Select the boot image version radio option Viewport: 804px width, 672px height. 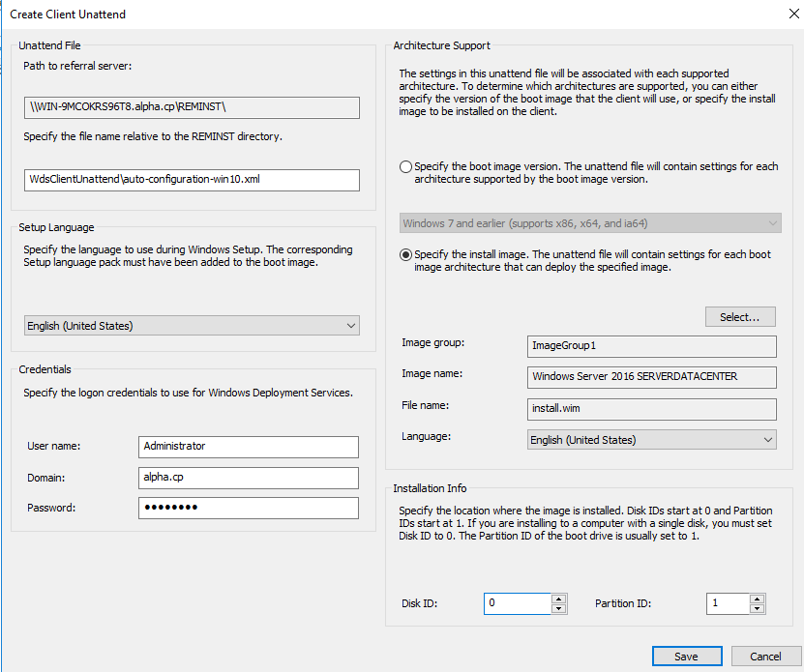405,167
